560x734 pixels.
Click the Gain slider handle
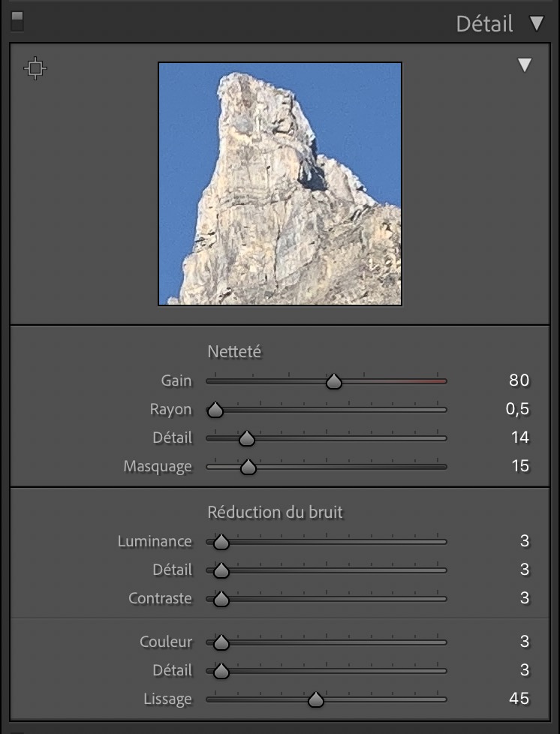coord(334,382)
